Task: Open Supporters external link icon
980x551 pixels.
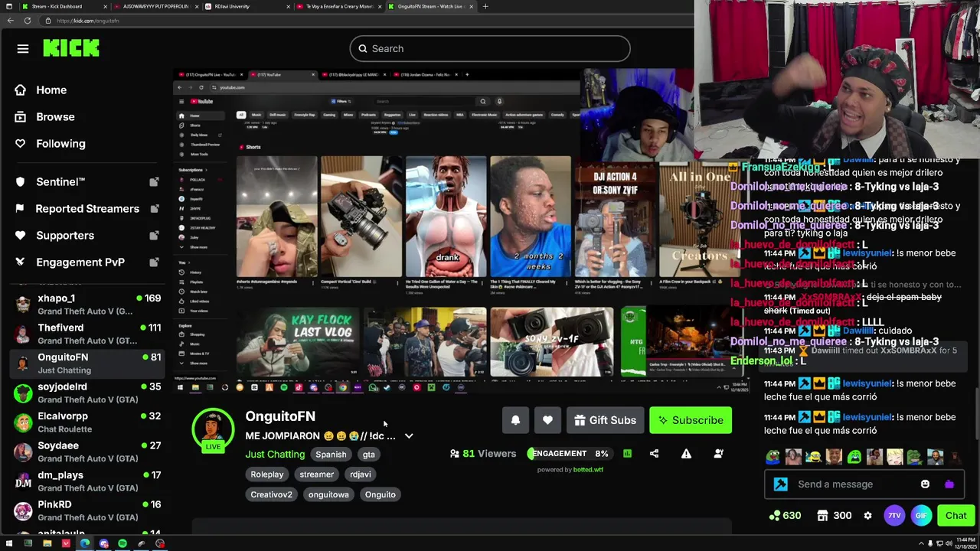Action: 154,236
